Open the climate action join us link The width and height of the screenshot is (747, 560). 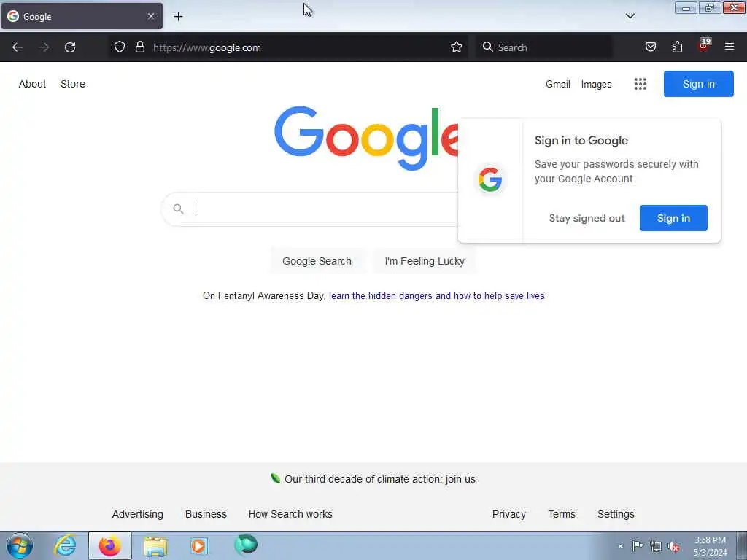[379, 479]
